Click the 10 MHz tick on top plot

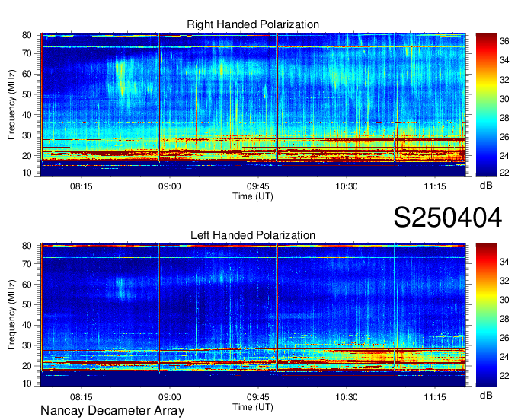pos(27,173)
